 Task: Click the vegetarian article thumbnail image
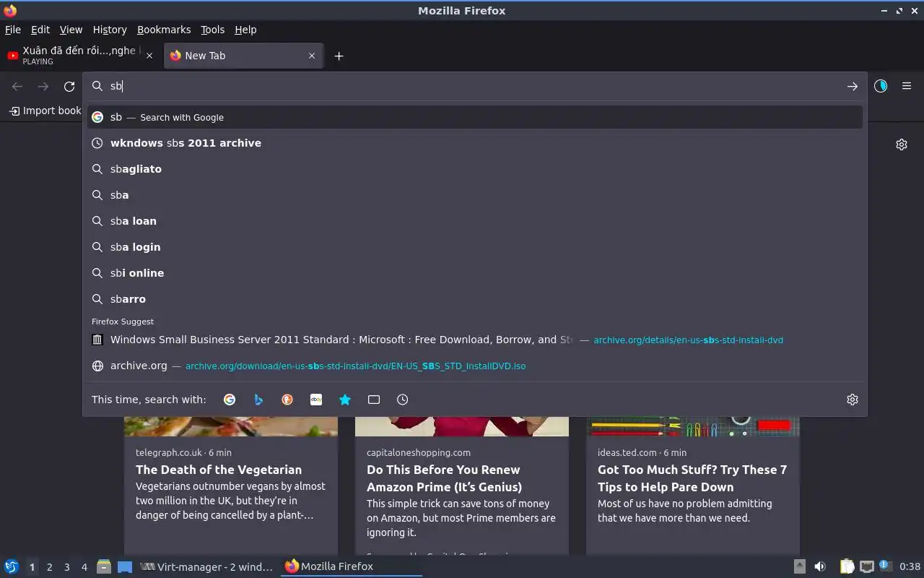tap(231, 426)
